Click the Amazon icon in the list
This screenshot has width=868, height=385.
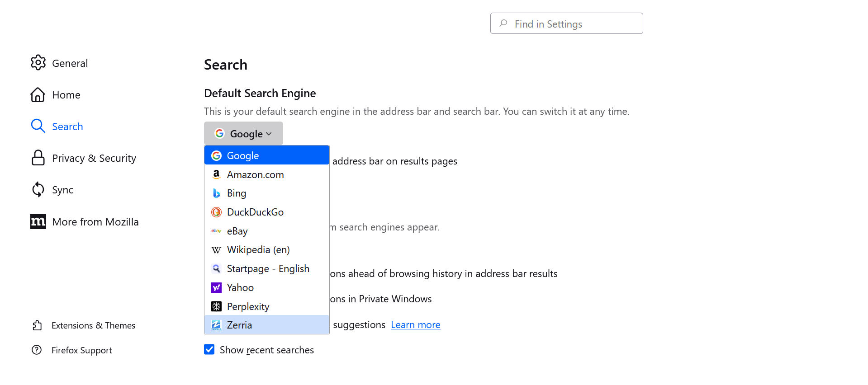click(216, 174)
